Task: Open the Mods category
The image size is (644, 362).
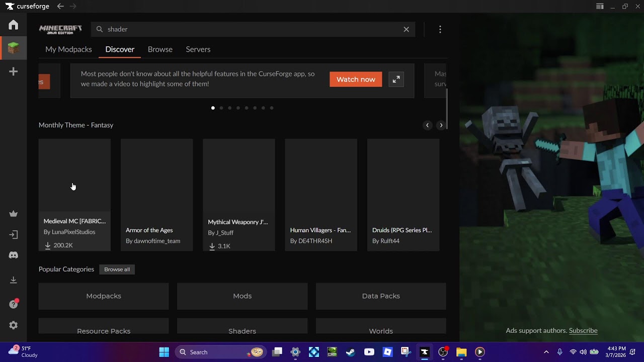Action: (243, 296)
